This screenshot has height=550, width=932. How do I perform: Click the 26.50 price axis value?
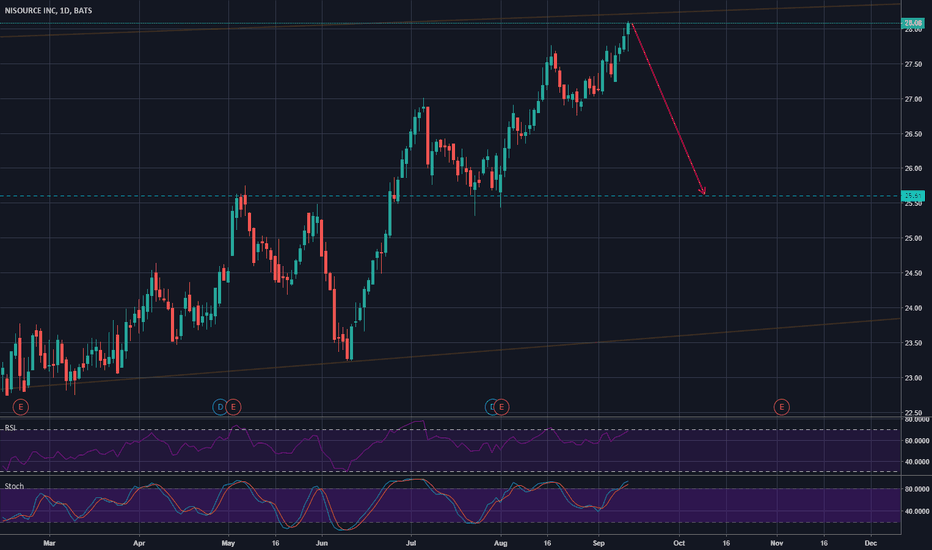coord(914,134)
